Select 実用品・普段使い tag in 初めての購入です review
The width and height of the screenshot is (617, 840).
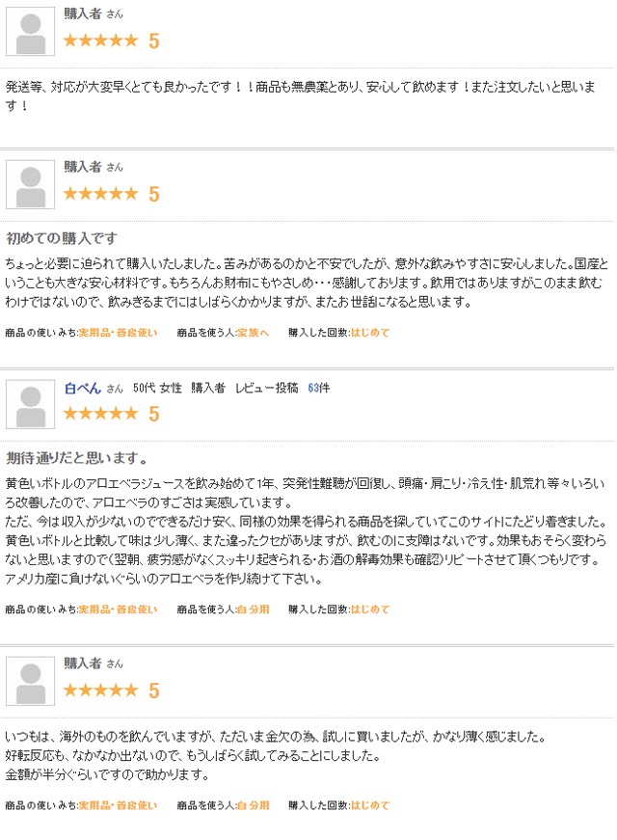[118, 333]
